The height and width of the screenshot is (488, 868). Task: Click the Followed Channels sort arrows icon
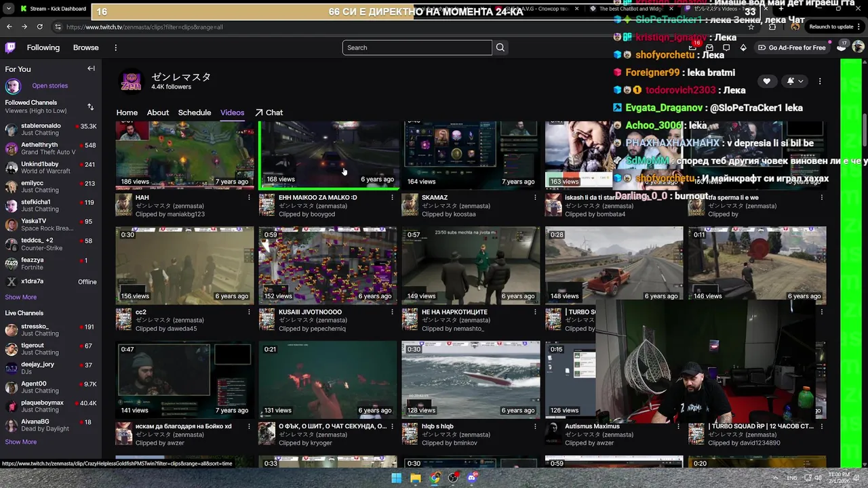coord(90,107)
